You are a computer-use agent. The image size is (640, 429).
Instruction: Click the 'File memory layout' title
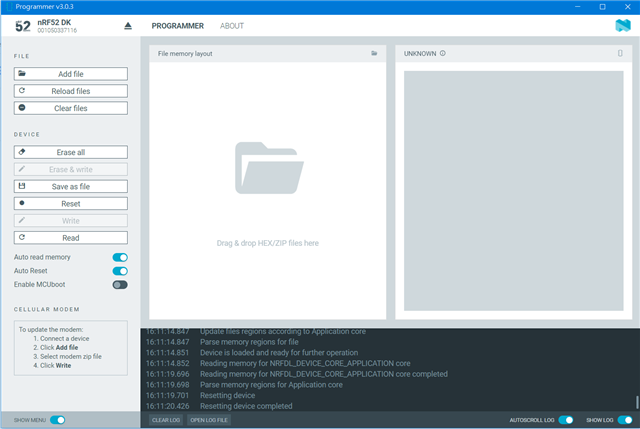(185, 53)
